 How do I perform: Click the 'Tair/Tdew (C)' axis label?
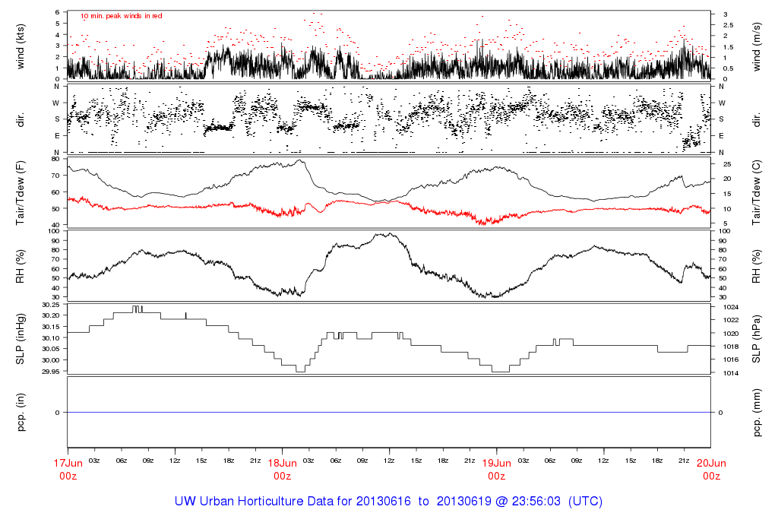pyautogui.click(x=757, y=192)
